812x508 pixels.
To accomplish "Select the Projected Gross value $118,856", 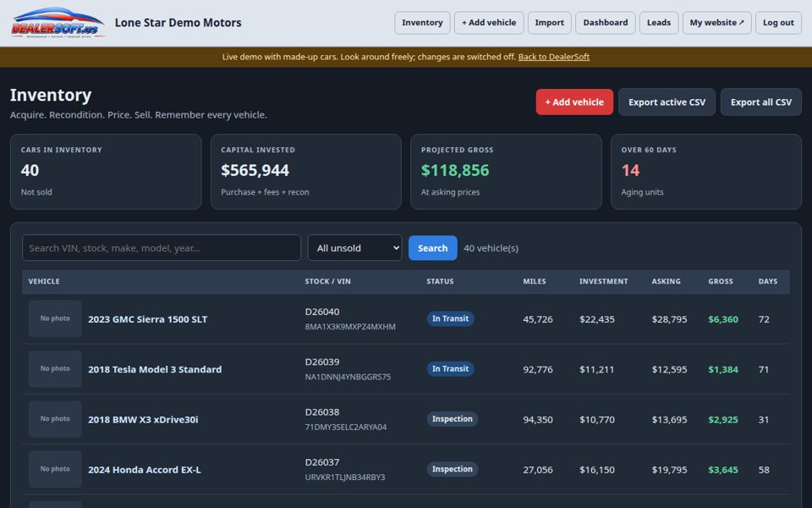I will click(x=455, y=170).
